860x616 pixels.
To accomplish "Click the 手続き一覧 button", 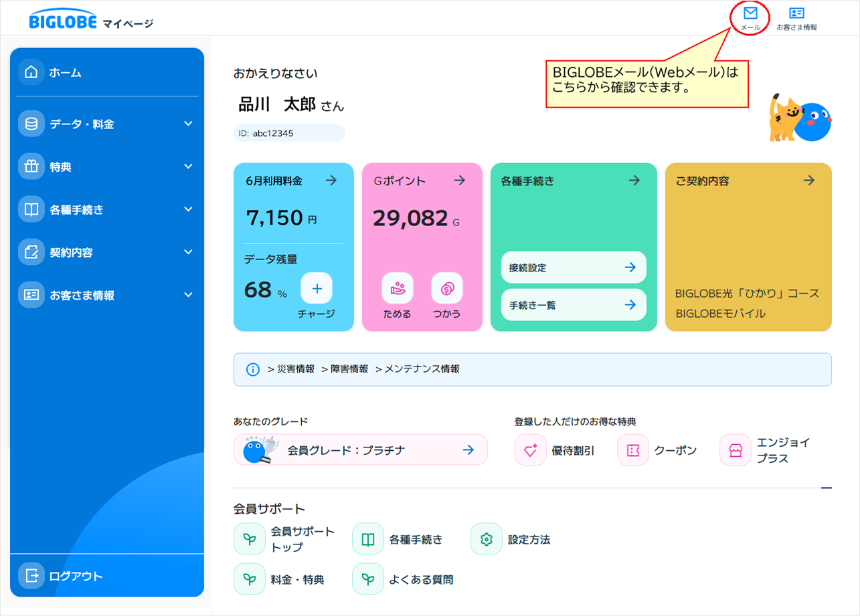I will 574,305.
